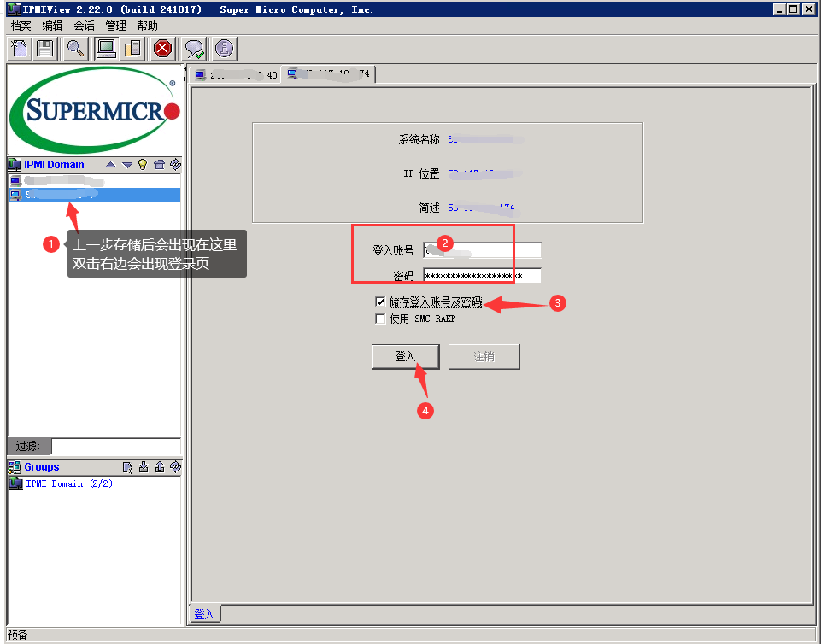Click the down arrow on the IPMI Domain bar

(126, 164)
